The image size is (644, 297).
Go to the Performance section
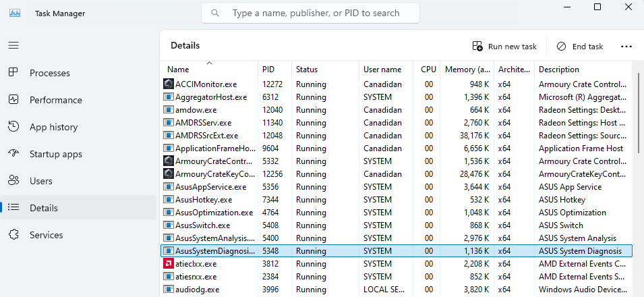[55, 100]
